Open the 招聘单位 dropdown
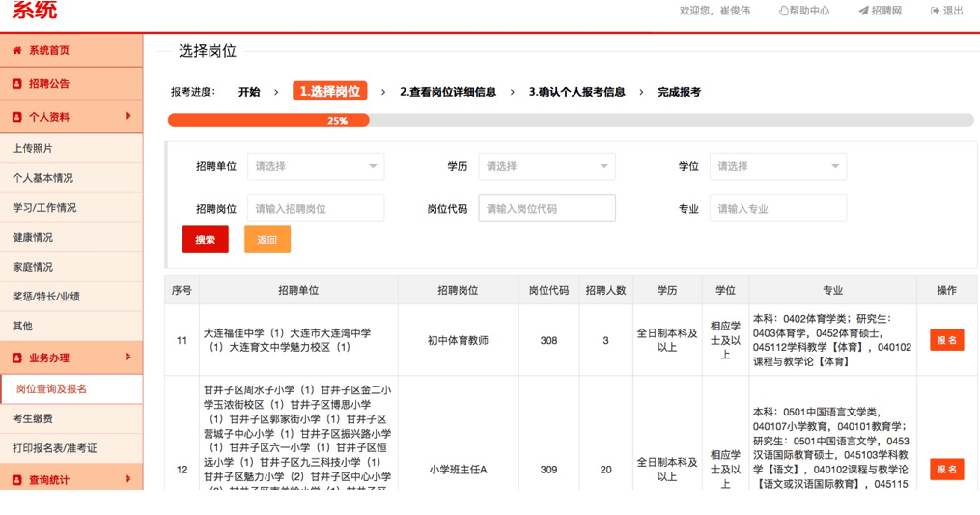The height and width of the screenshot is (515, 980). 316,166
